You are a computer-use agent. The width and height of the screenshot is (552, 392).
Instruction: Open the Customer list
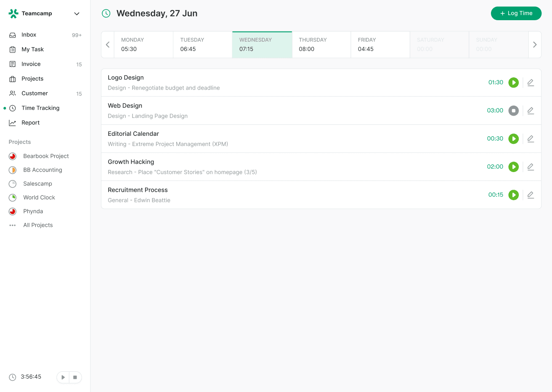(35, 93)
